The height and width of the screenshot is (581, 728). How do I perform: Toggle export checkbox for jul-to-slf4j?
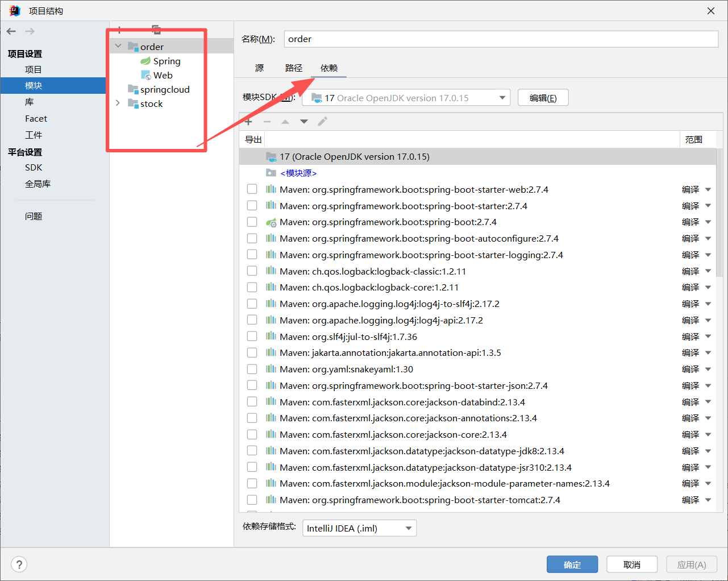pyautogui.click(x=252, y=337)
